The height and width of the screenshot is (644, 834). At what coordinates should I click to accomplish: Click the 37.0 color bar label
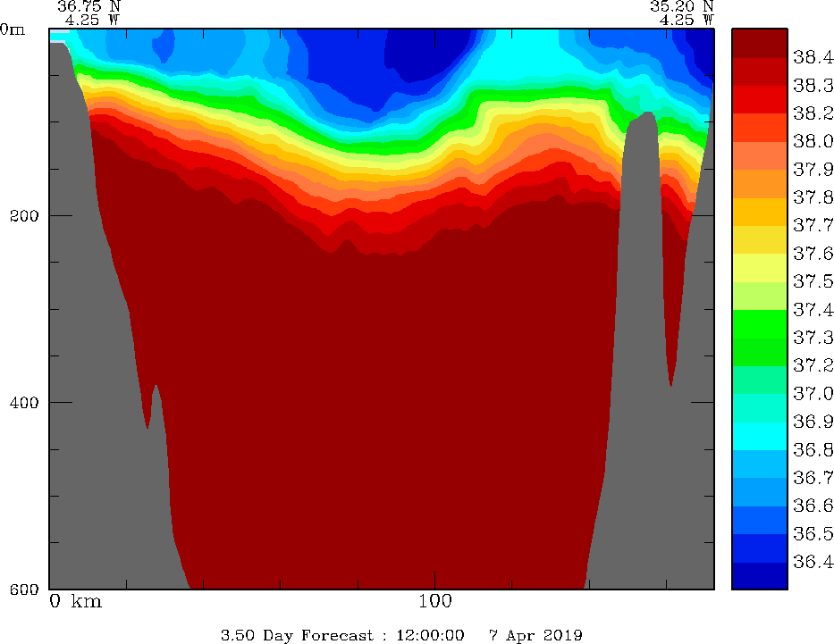tap(813, 394)
